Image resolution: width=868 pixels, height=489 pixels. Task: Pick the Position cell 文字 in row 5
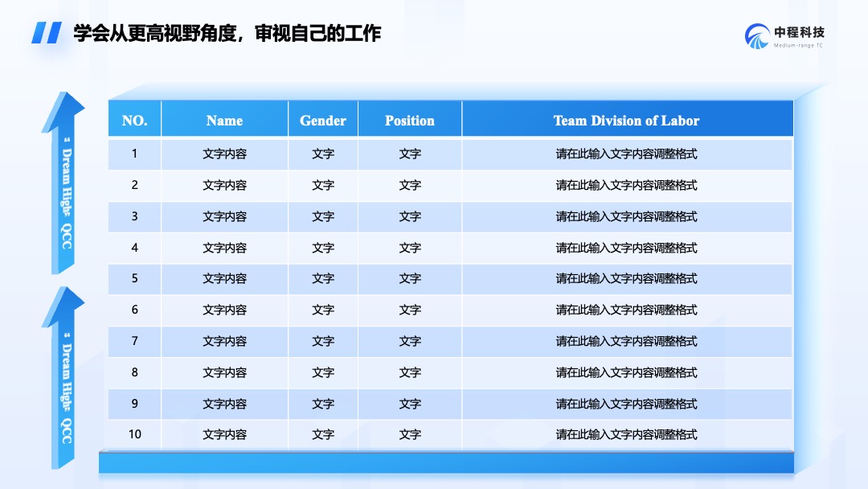click(410, 278)
